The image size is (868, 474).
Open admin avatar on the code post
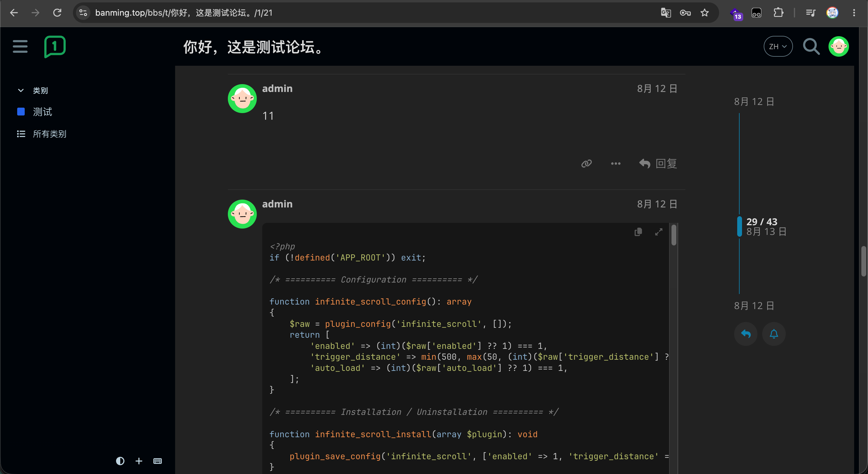[242, 214]
